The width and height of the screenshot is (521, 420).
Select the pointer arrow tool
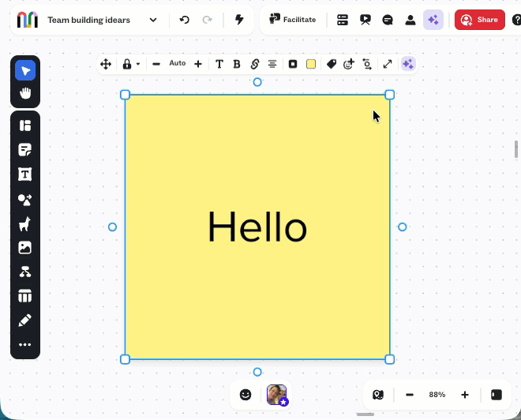click(25, 70)
